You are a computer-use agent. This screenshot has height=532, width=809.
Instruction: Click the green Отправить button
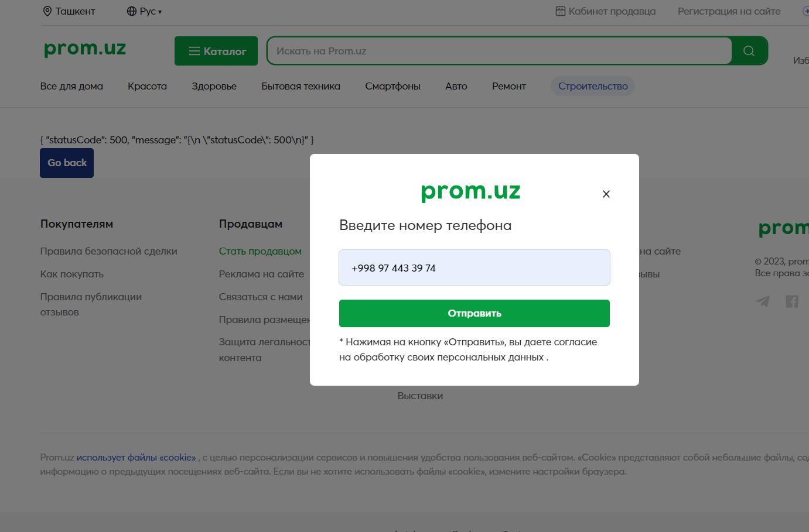point(475,313)
